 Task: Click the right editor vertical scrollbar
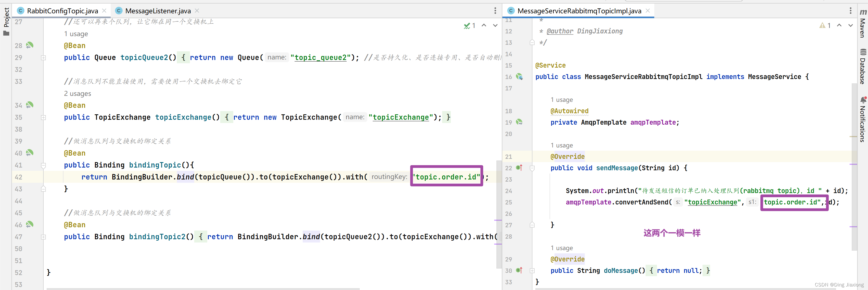pos(854,167)
